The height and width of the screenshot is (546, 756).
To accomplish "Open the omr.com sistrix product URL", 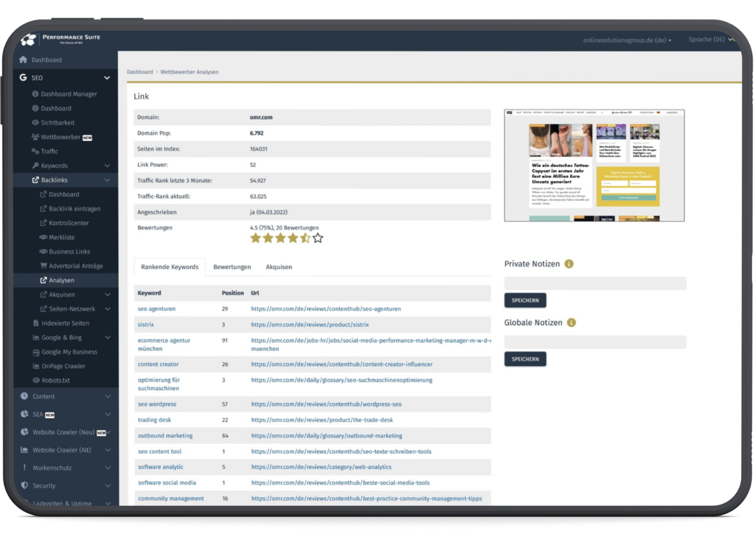I will tap(310, 324).
